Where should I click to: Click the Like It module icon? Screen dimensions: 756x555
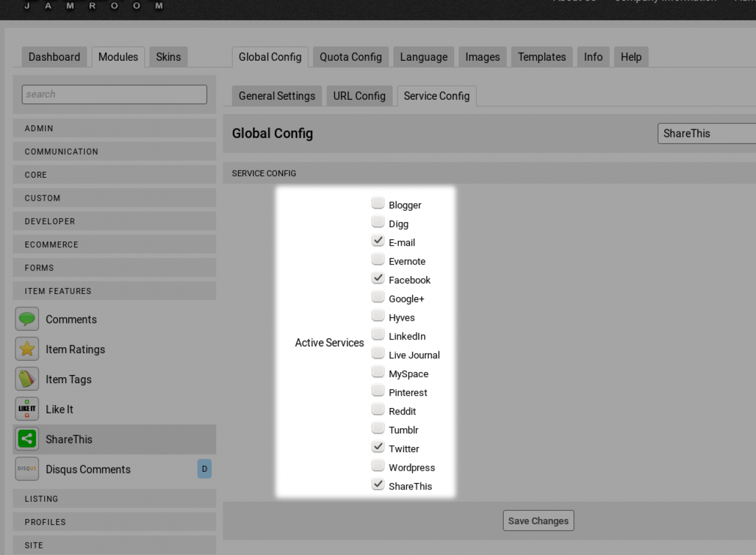coord(27,409)
